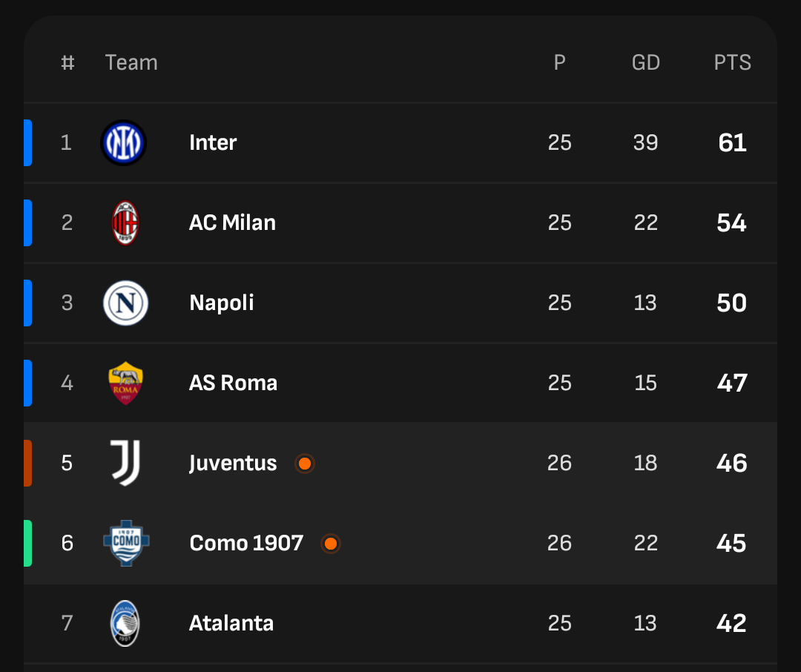Click Juventus points value 46
Screen dimensions: 801x672
coord(732,463)
